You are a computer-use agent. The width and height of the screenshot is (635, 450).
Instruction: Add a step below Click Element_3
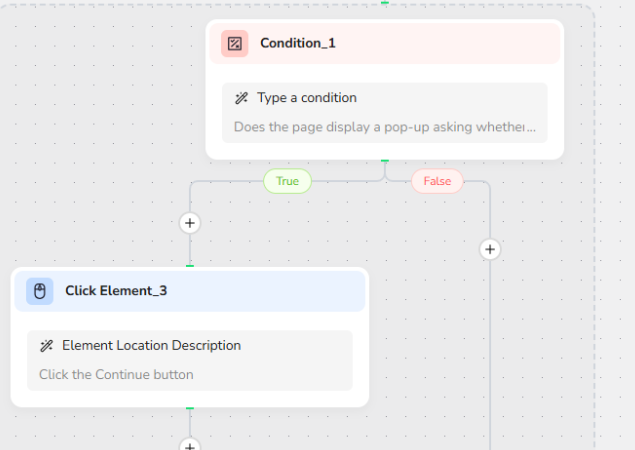pos(190,445)
